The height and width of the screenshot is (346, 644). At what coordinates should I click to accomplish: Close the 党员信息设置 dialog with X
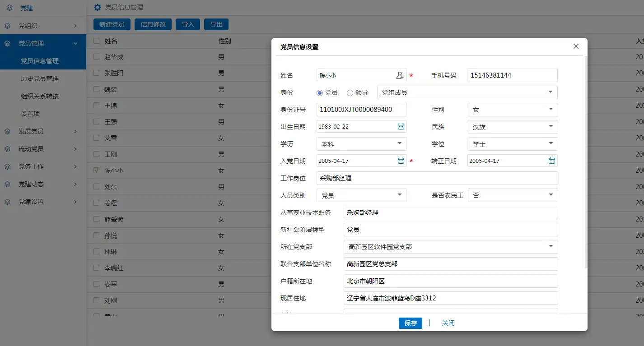[x=576, y=46]
